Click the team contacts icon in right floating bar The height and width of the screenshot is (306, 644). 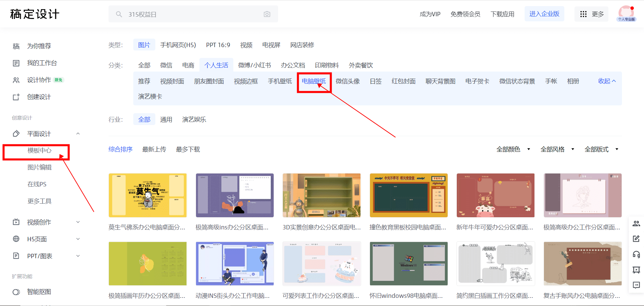click(x=636, y=224)
